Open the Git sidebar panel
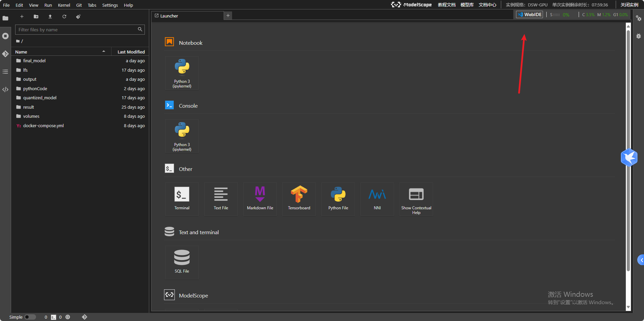Image resolution: width=644 pixels, height=321 pixels. click(5, 54)
